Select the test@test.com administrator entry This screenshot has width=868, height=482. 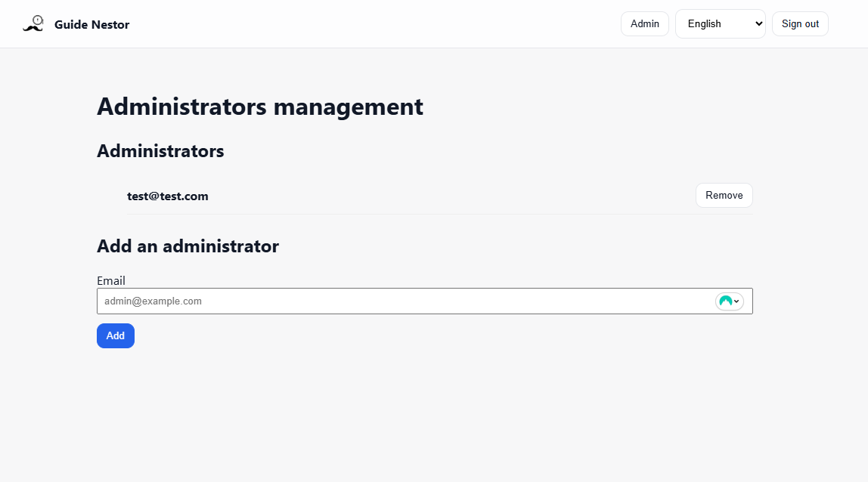(168, 196)
